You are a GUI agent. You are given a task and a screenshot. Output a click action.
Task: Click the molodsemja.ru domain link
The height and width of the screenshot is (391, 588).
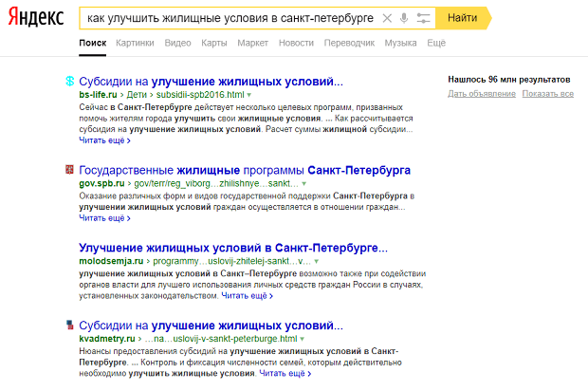coord(111,261)
